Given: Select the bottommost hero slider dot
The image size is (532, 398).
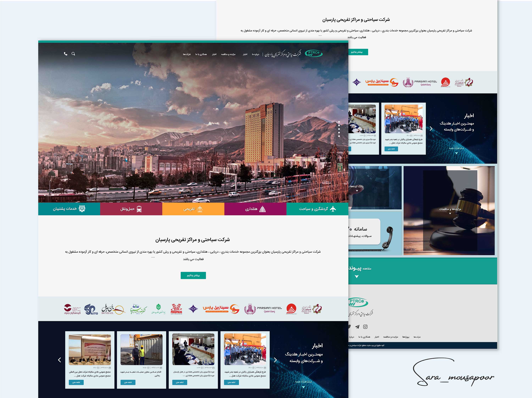Looking at the screenshot, I should pyautogui.click(x=339, y=136).
